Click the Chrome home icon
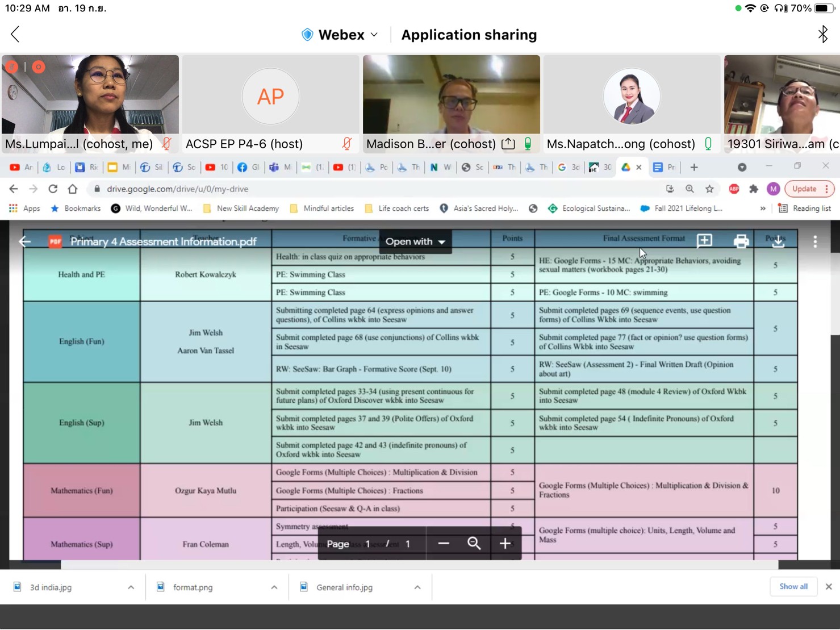The width and height of the screenshot is (840, 630). (x=73, y=189)
